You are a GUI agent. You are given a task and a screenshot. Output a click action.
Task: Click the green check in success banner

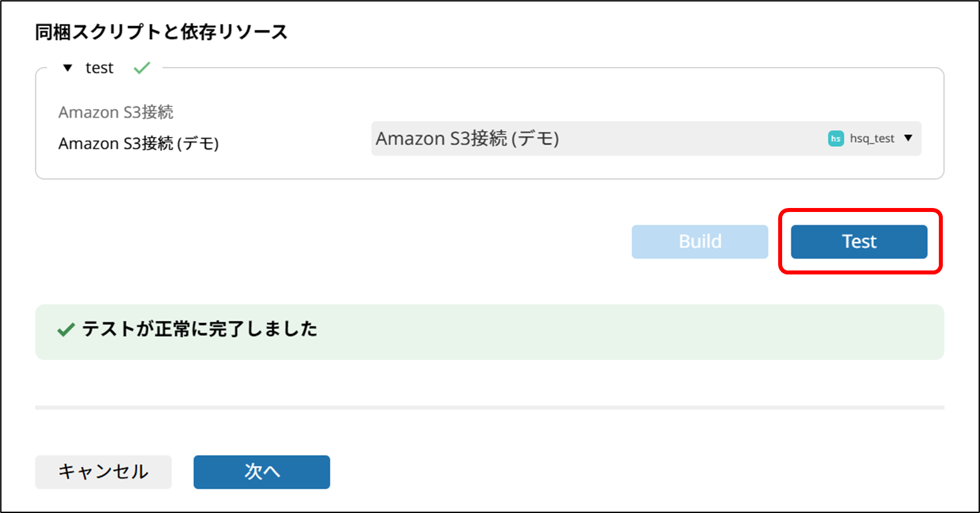pos(65,330)
